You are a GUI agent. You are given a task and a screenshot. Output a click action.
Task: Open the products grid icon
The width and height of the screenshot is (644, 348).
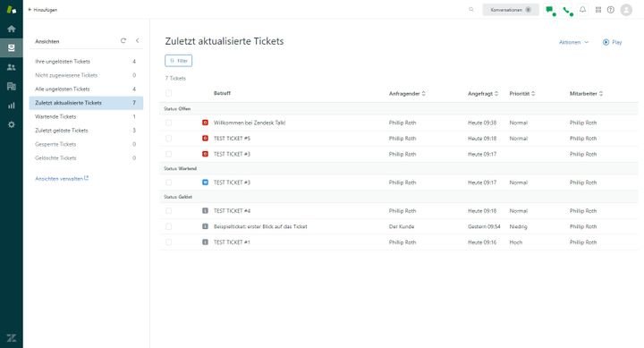pyautogui.click(x=598, y=10)
